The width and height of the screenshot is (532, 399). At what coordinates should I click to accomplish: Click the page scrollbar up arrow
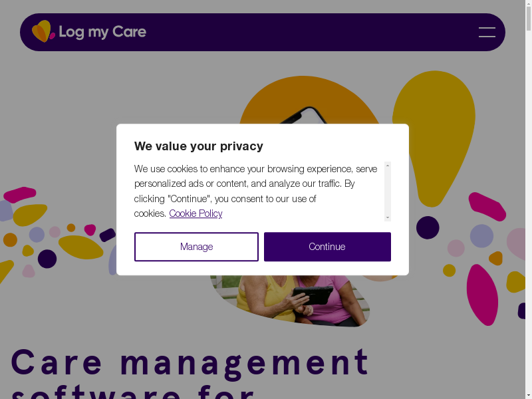(x=528, y=4)
